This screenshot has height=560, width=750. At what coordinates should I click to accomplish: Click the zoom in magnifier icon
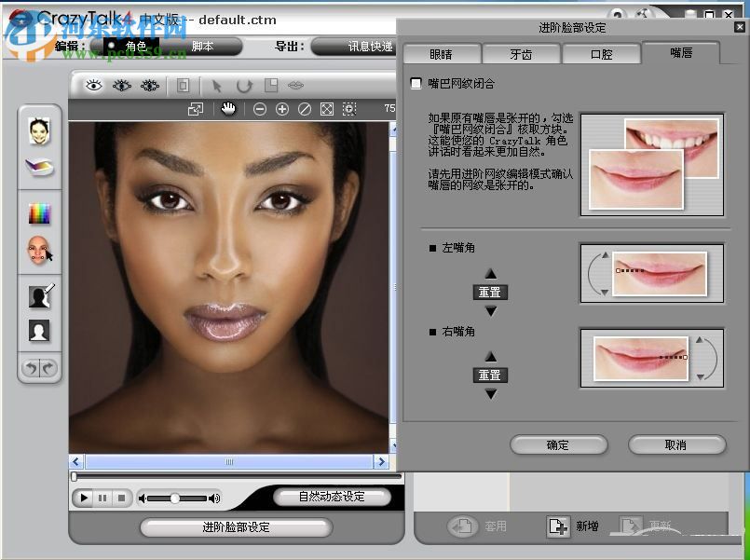(282, 108)
